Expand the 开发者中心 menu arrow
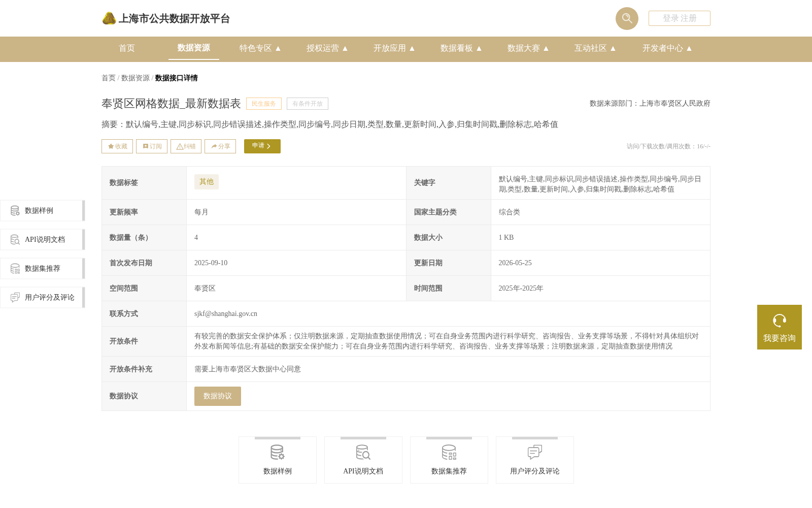Screen dimensions: 812x508 [689, 48]
